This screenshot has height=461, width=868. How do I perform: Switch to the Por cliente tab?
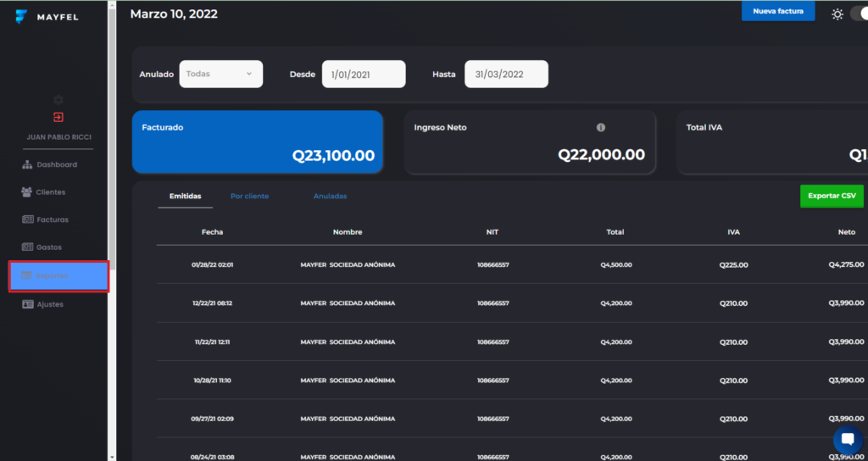pos(249,197)
